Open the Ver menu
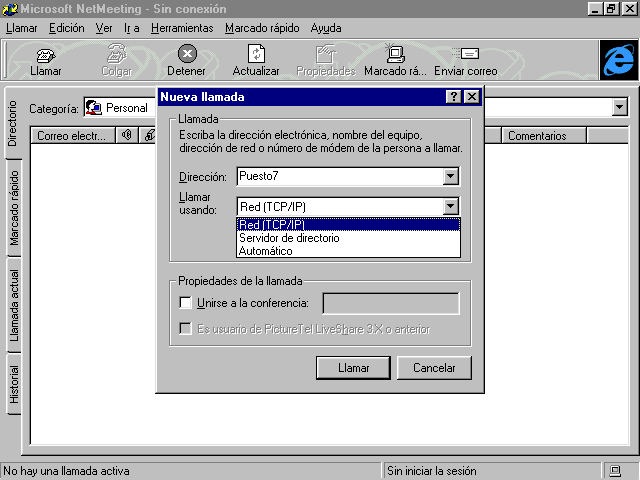The image size is (640, 480). (104, 28)
